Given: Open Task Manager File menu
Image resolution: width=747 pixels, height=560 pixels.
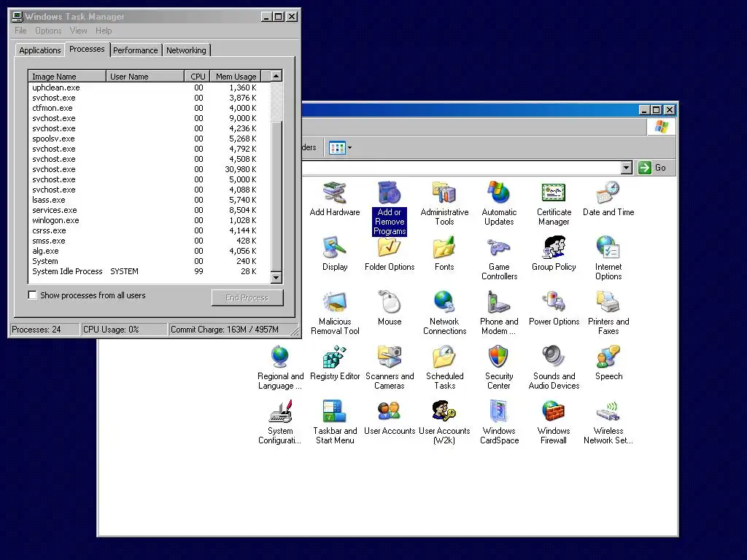Looking at the screenshot, I should tap(20, 31).
